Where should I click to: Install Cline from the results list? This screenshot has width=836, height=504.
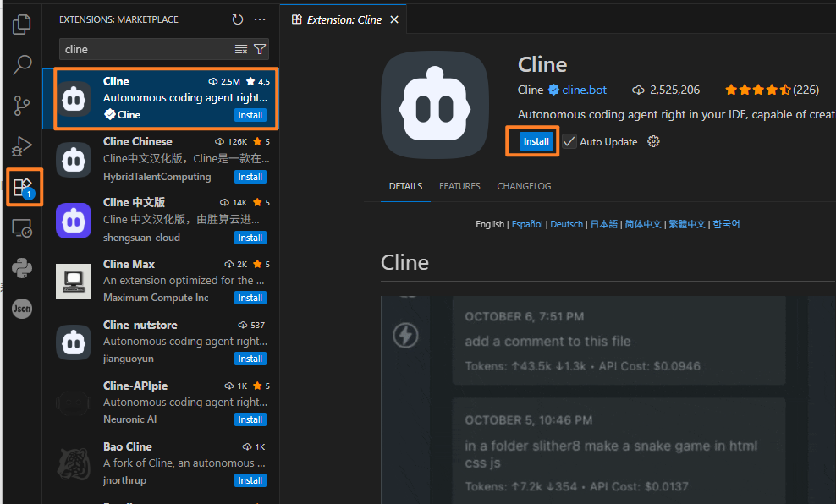click(250, 115)
